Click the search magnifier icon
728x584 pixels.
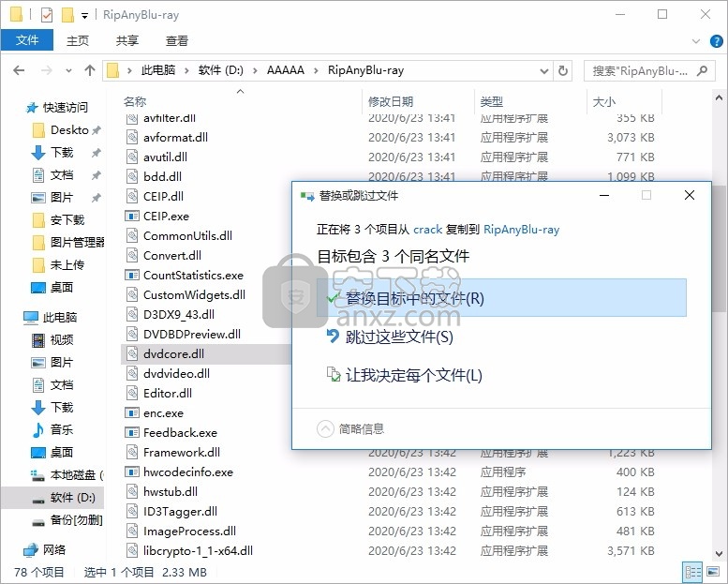703,70
